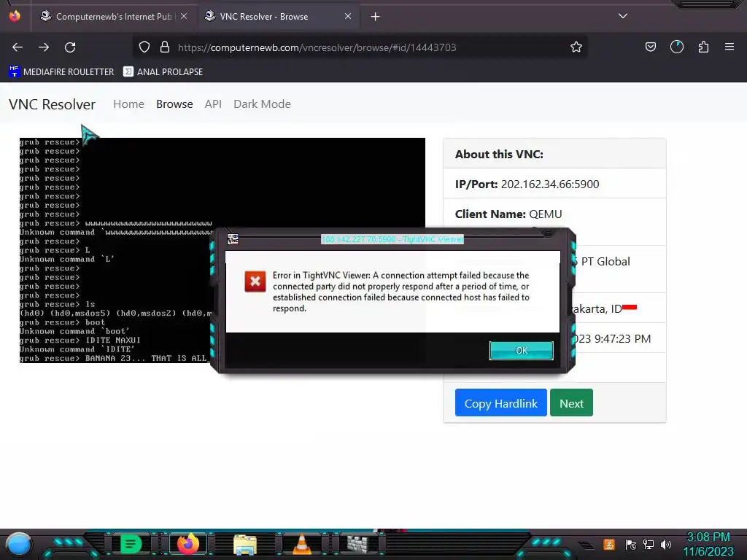Click the Copy Hardlink button
Viewport: 747px width, 560px height.
[x=500, y=402]
